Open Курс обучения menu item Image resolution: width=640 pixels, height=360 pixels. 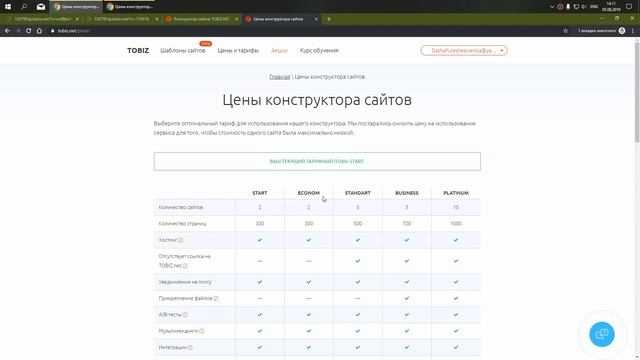point(319,51)
